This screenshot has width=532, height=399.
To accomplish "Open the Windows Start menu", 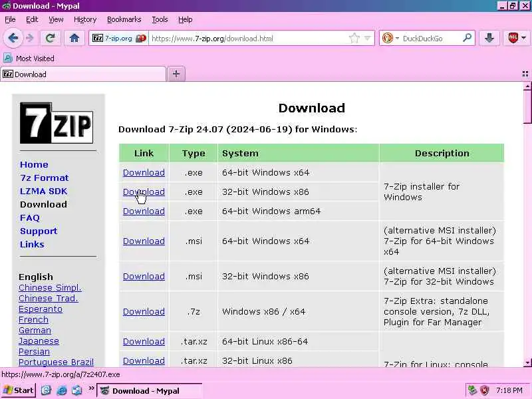I will tap(19, 390).
